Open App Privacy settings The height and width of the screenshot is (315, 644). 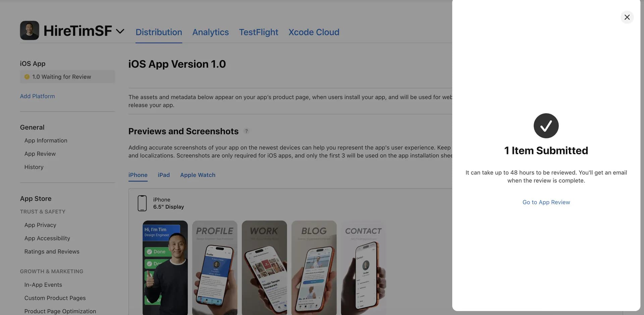pos(40,225)
